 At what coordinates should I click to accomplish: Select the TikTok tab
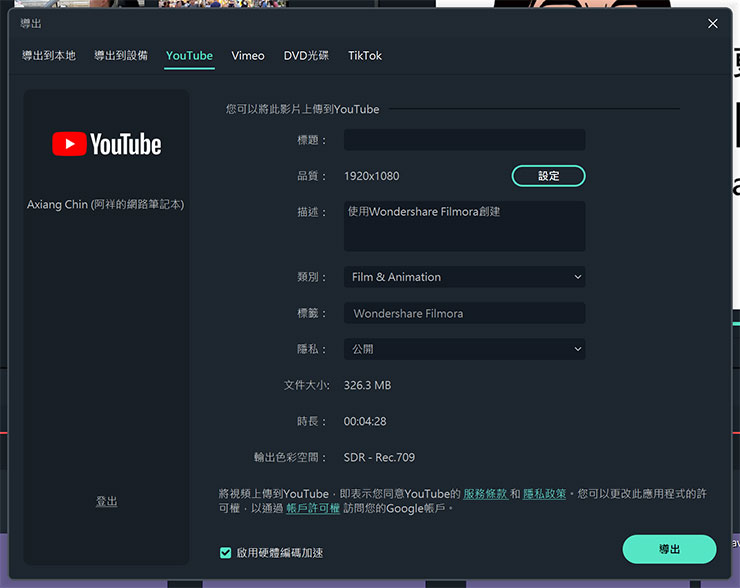[x=365, y=56]
